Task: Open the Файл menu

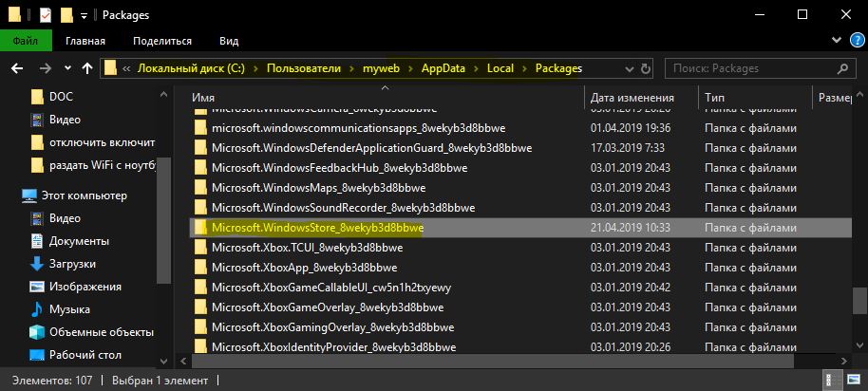Action: tap(26, 41)
